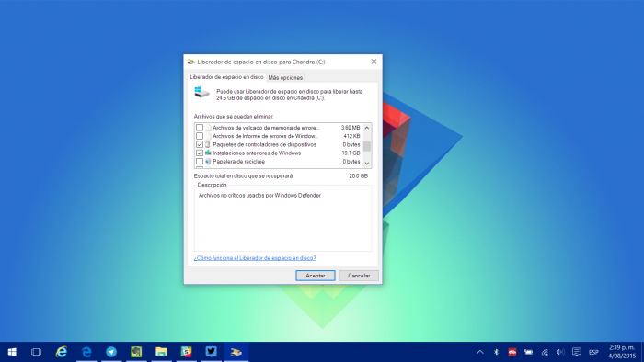Open Internet Explorer from the taskbar

pyautogui.click(x=62, y=352)
